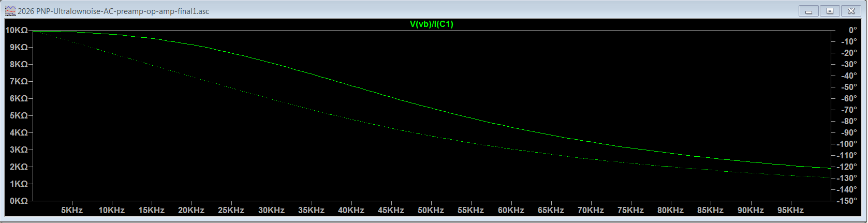Viewport: 868px width, 223px height.
Task: Click the 5KΩ left axis label
Action: coord(19,116)
